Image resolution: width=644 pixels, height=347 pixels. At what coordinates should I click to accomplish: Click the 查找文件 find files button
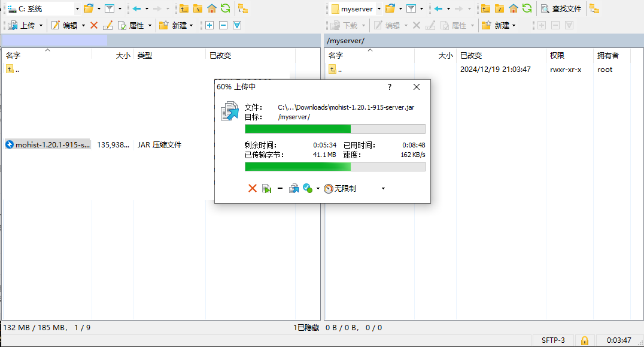561,8
